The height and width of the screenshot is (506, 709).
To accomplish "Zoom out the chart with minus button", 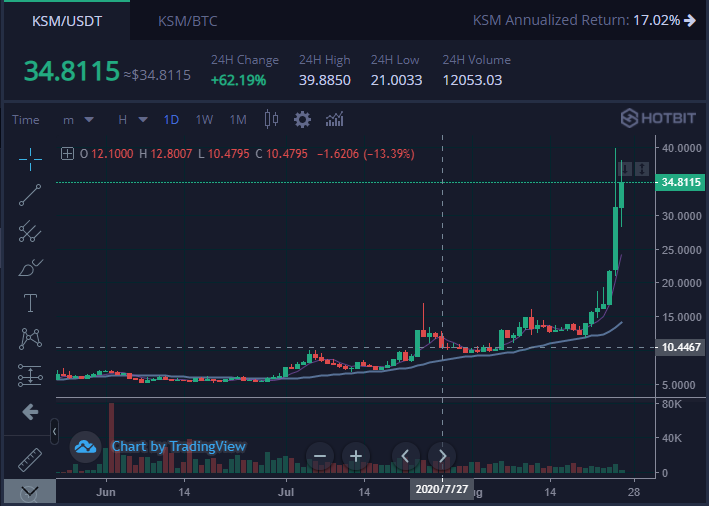I will tap(320, 456).
